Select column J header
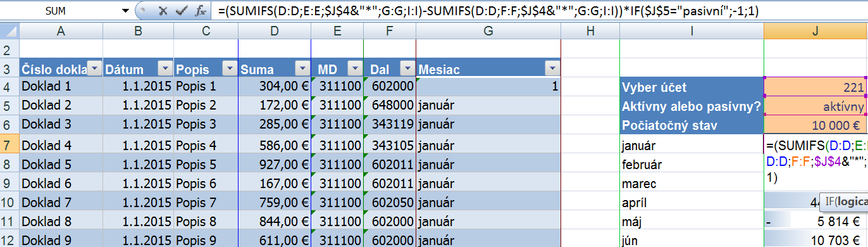Screen dimensions: 868x247 coord(815,30)
